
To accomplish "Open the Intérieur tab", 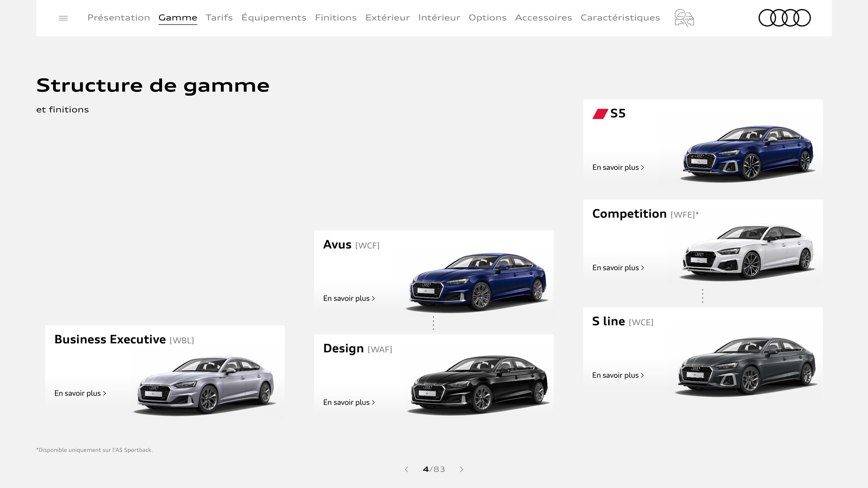I will [439, 17].
